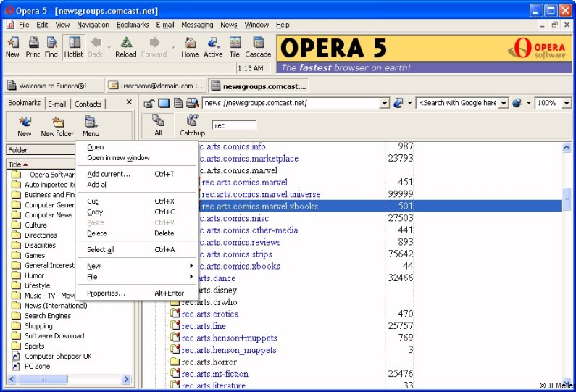This screenshot has width=576, height=392.
Task: Close the Hotlist panel with X
Action: 129,102
